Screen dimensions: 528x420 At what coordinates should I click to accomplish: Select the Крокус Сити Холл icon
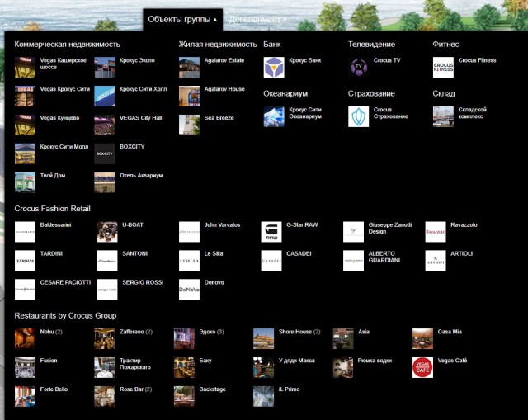105,96
